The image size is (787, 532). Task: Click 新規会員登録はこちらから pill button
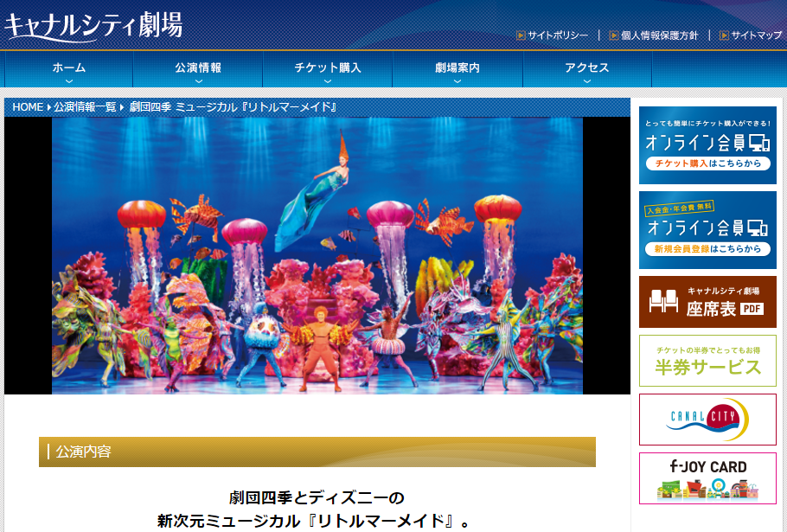[x=707, y=249]
